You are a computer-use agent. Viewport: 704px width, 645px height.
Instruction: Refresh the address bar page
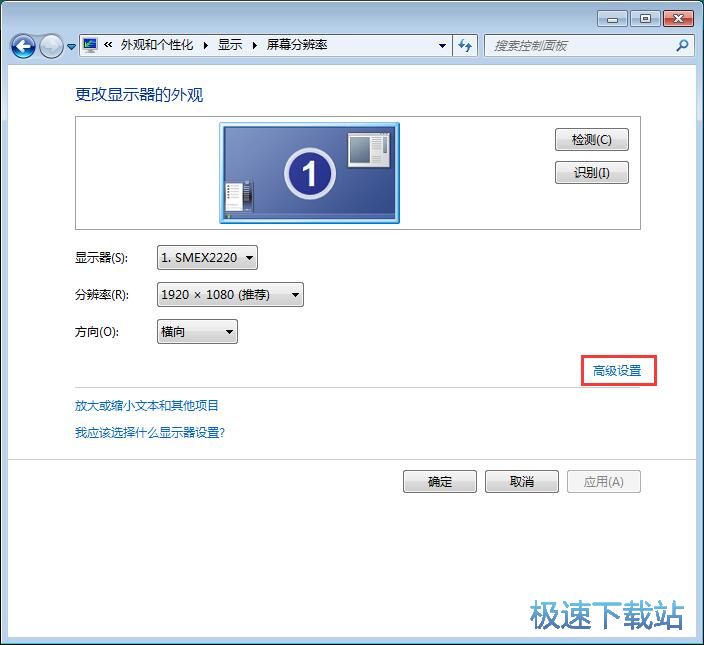click(465, 45)
